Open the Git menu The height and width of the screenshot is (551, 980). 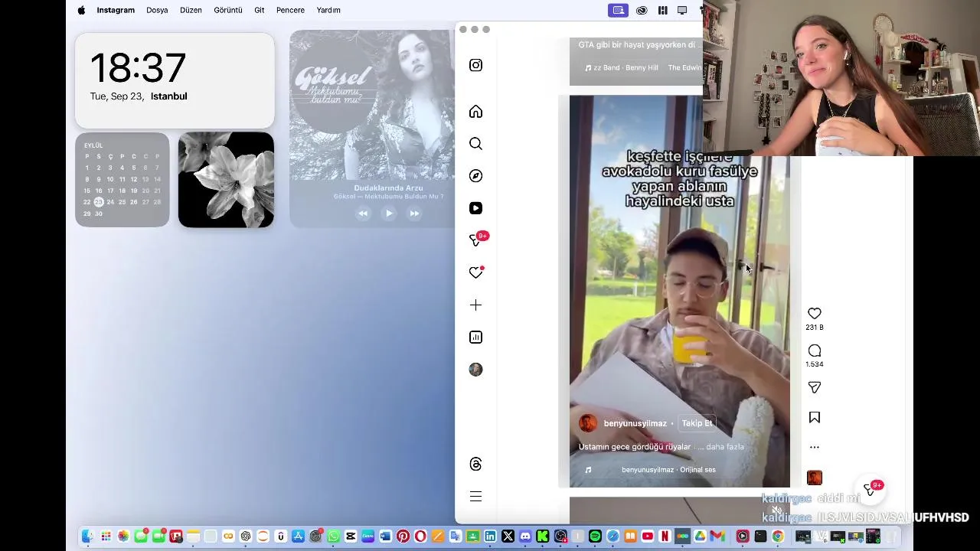tap(260, 10)
